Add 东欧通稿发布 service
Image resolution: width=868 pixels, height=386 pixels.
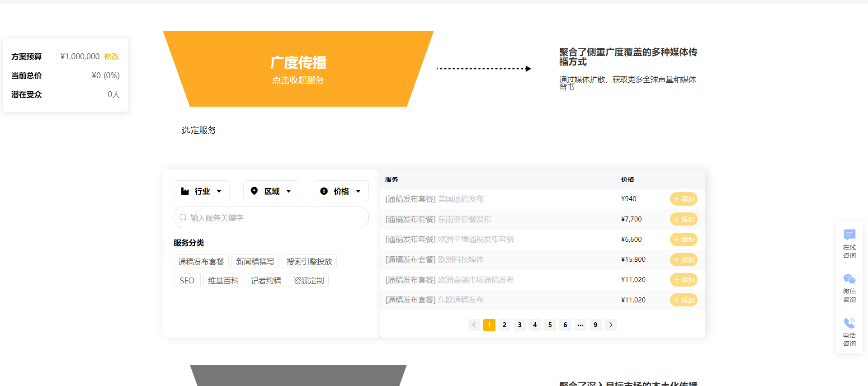[x=684, y=300]
